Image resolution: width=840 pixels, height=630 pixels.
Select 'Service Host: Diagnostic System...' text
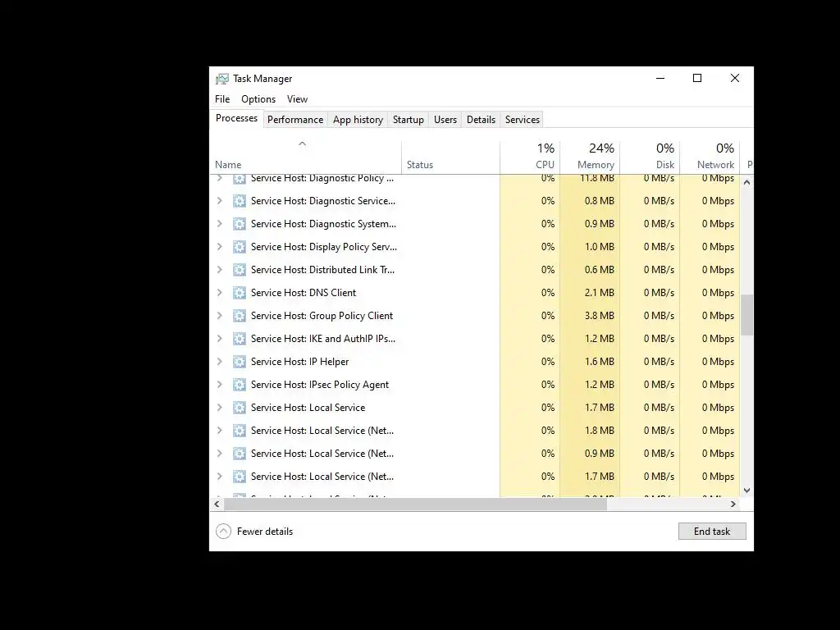(323, 224)
